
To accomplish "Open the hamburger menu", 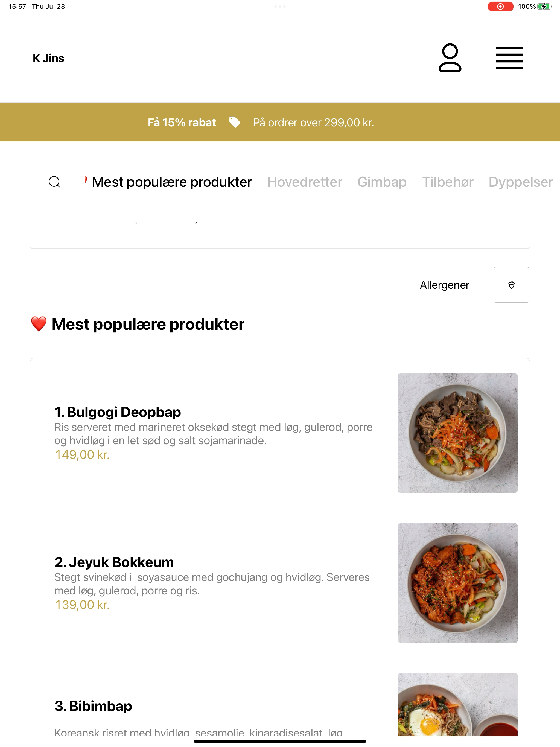I will [509, 58].
